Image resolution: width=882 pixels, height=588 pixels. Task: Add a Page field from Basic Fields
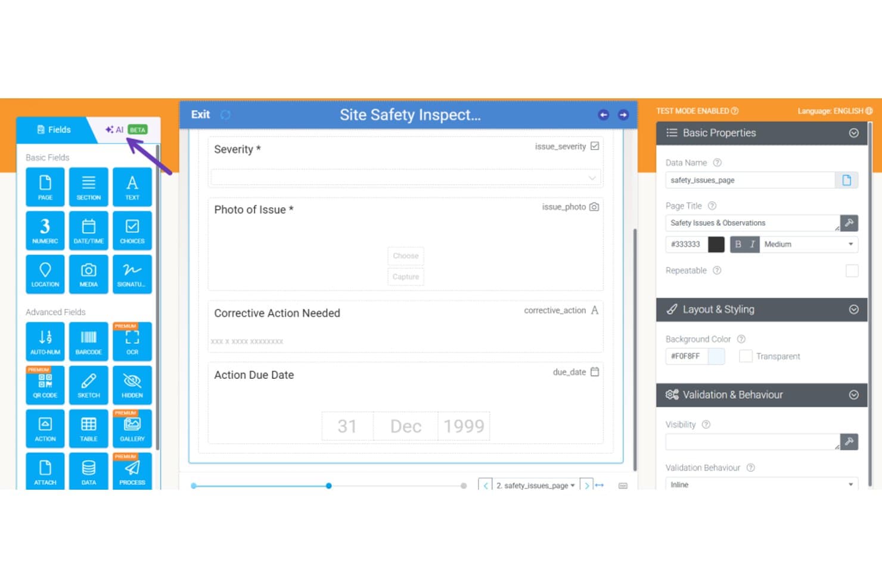[45, 187]
